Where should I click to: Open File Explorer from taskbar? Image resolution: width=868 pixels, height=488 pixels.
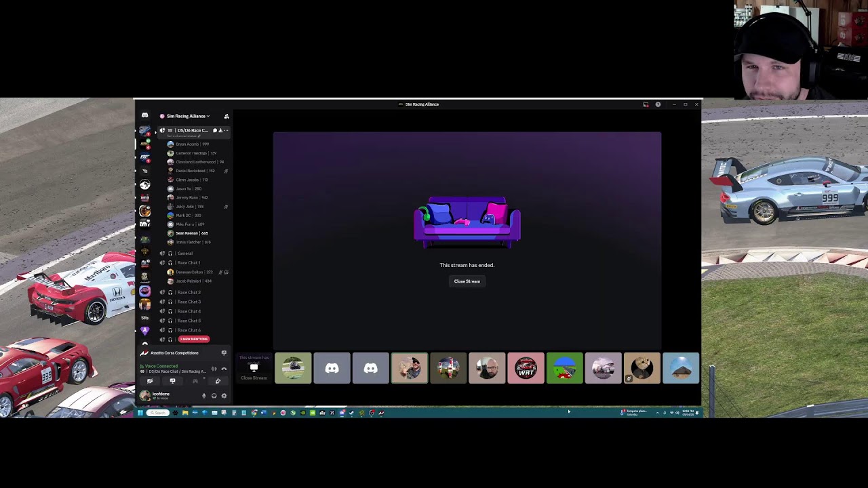185,412
